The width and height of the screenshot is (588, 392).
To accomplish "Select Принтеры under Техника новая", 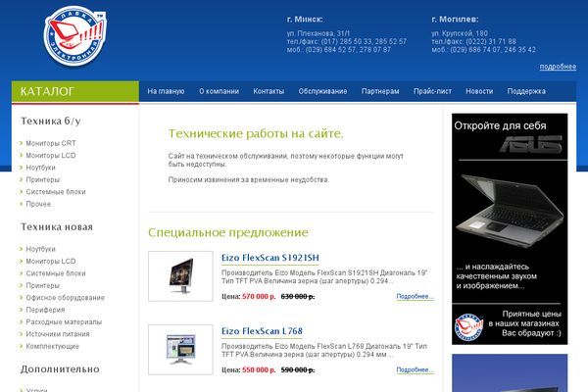I will tap(43, 285).
